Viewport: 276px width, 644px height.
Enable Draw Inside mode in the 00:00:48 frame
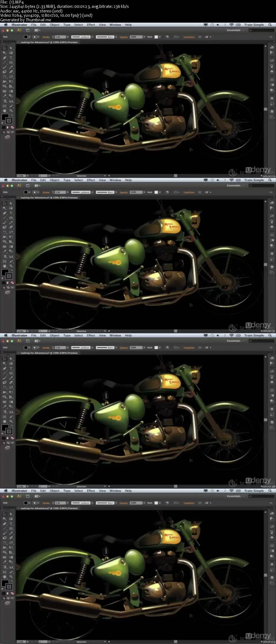tap(12, 443)
